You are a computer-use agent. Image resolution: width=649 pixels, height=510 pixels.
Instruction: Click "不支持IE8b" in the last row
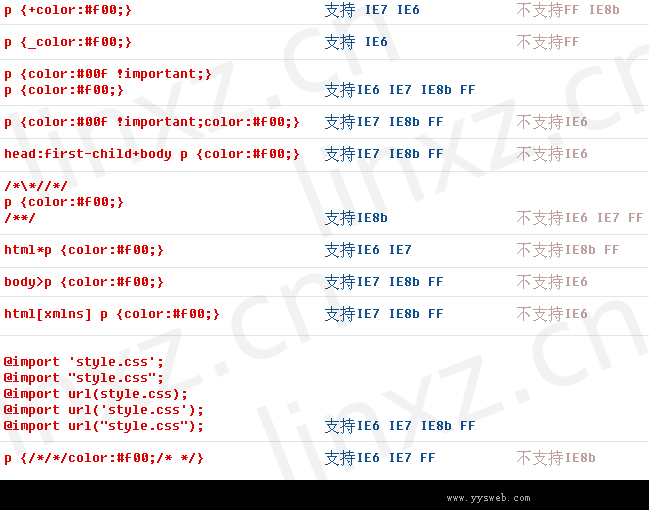(x=555, y=458)
